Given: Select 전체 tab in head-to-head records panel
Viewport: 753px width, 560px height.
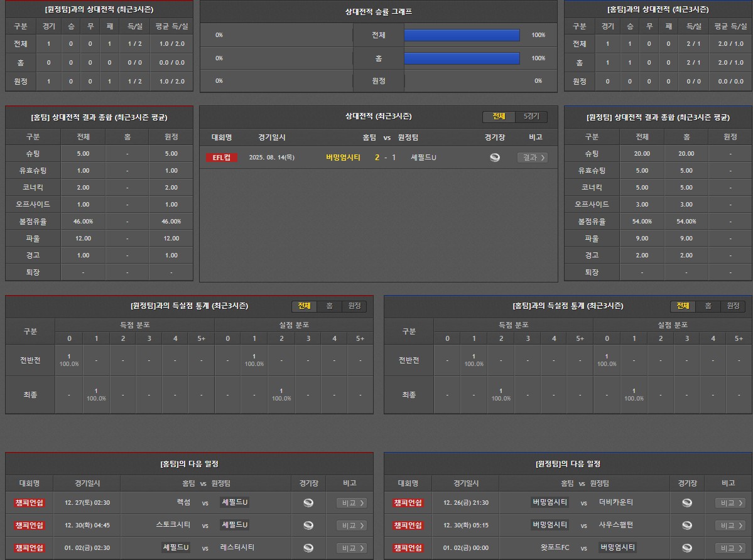Looking at the screenshot, I should point(499,117).
